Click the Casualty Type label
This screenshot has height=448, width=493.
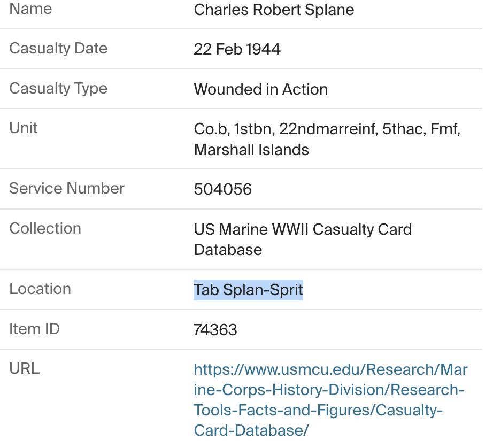point(58,88)
